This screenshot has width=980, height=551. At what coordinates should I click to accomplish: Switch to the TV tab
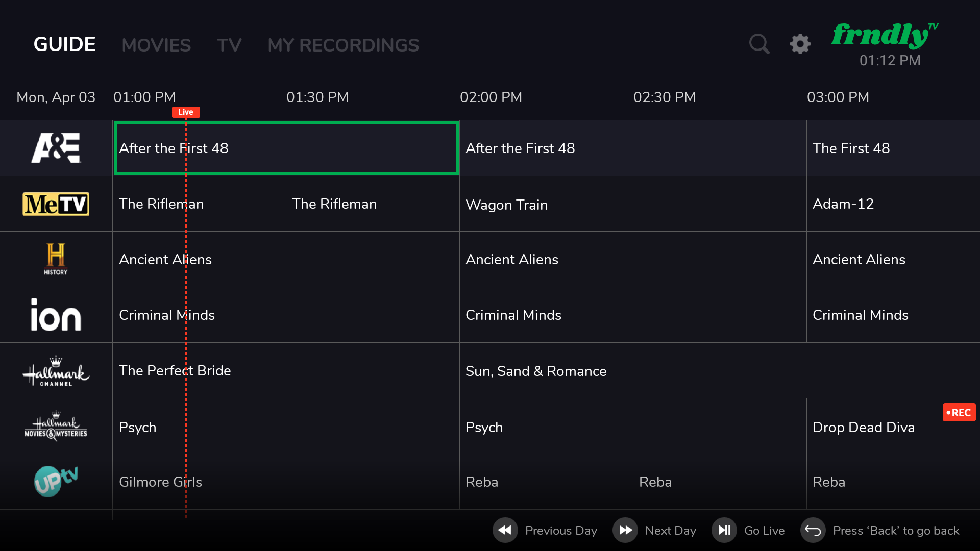[229, 45]
